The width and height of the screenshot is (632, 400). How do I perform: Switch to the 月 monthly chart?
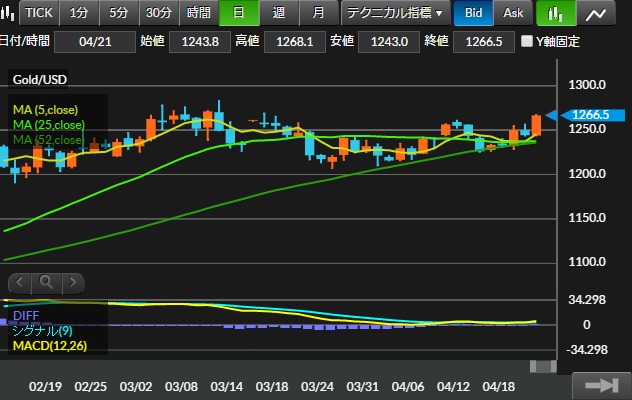[x=318, y=12]
